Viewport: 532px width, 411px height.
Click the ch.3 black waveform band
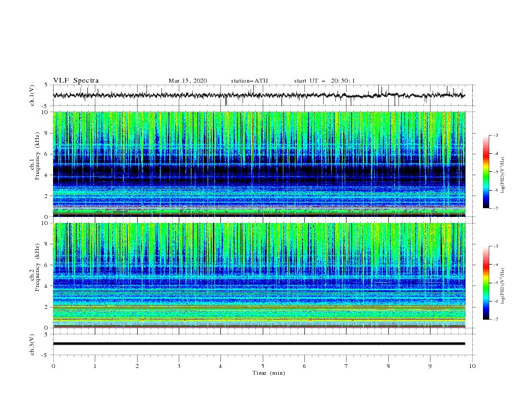click(x=259, y=344)
